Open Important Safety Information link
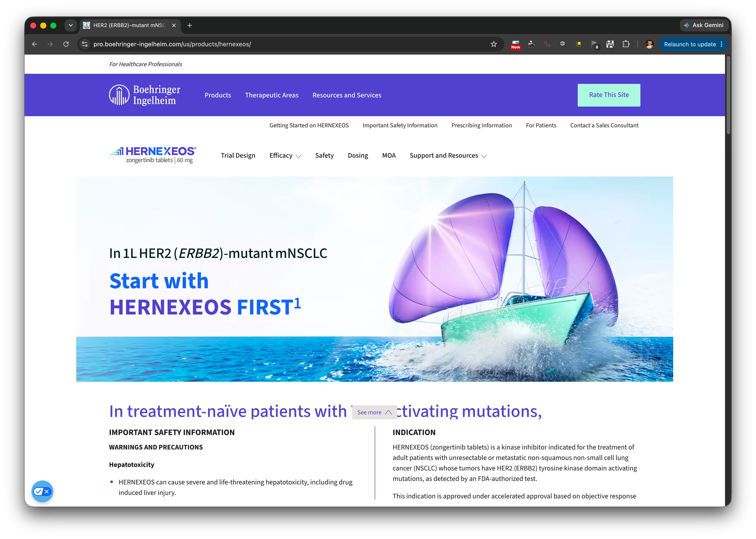The image size is (756, 539). tap(400, 125)
